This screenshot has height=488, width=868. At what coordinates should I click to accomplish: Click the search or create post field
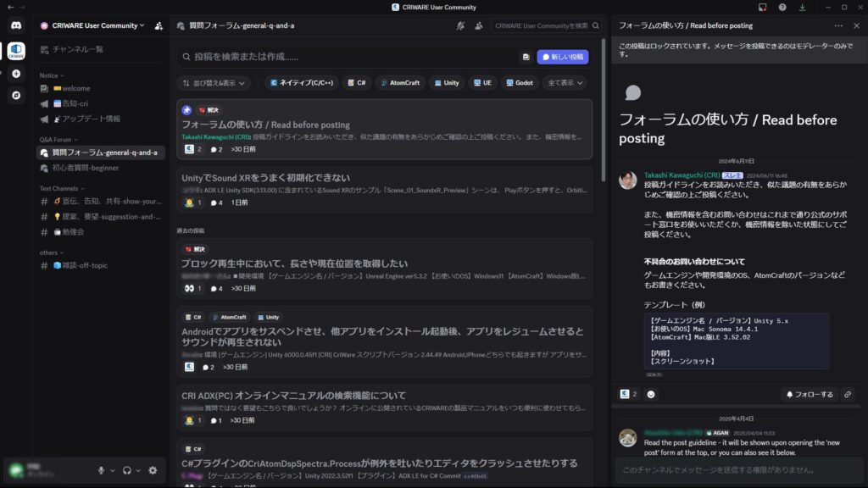(x=348, y=57)
